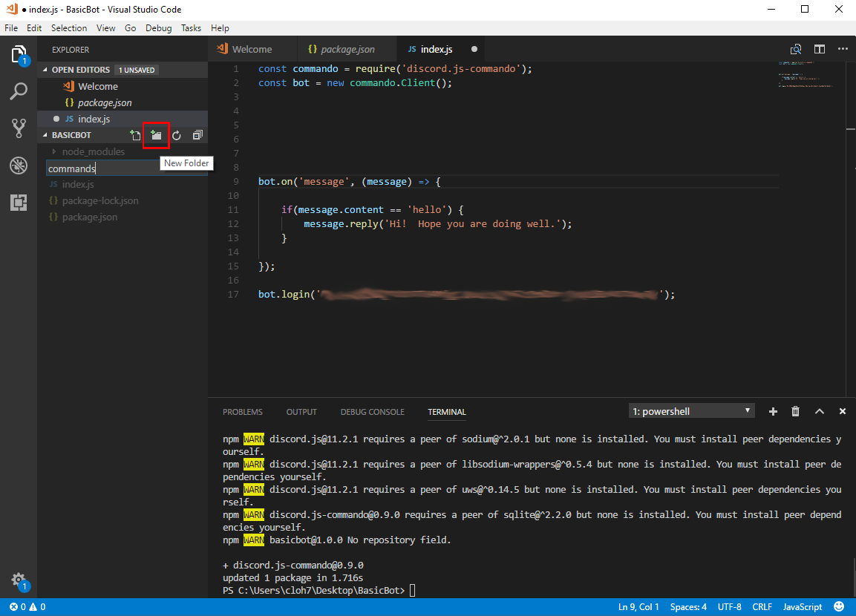Open the Extensions view

(19, 203)
